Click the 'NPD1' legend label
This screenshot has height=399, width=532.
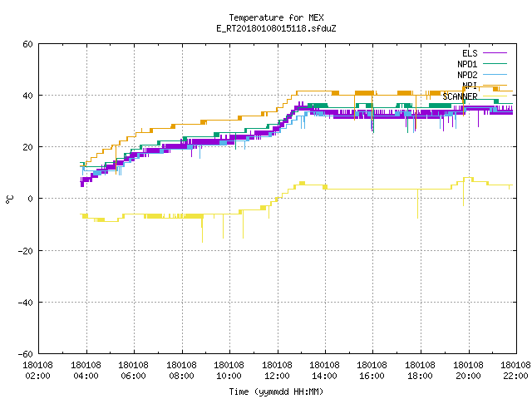click(x=467, y=64)
